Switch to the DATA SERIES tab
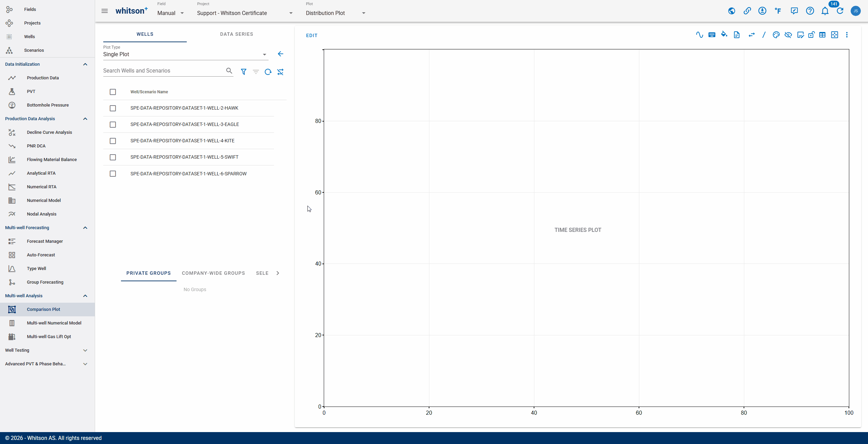Screen dimensions: 868x444 pos(237,34)
